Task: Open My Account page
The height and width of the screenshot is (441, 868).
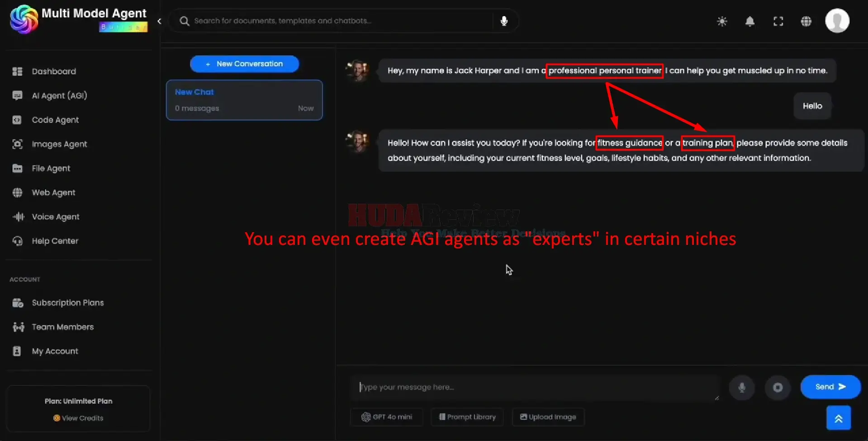Action: (55, 351)
